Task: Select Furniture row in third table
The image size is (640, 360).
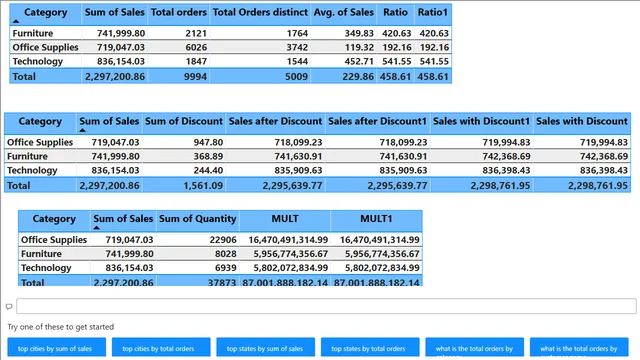Action: (x=220, y=253)
